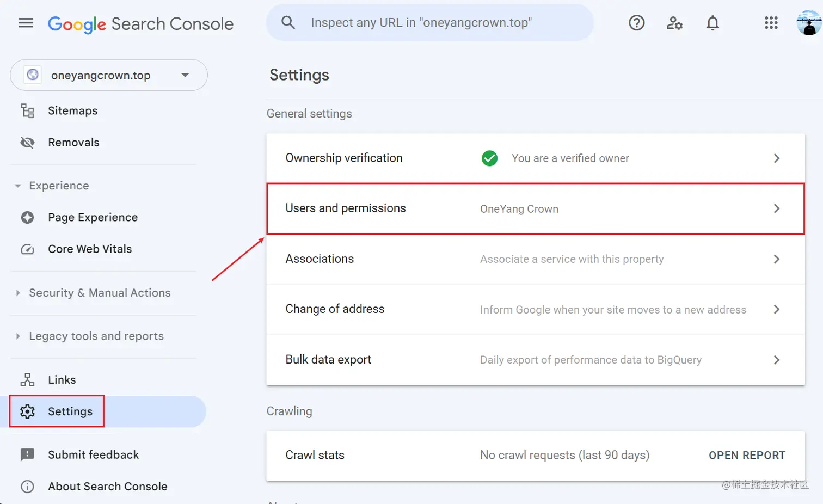Click 'You are a verified owner' text
Screen dimensions: 823x504
pos(570,158)
